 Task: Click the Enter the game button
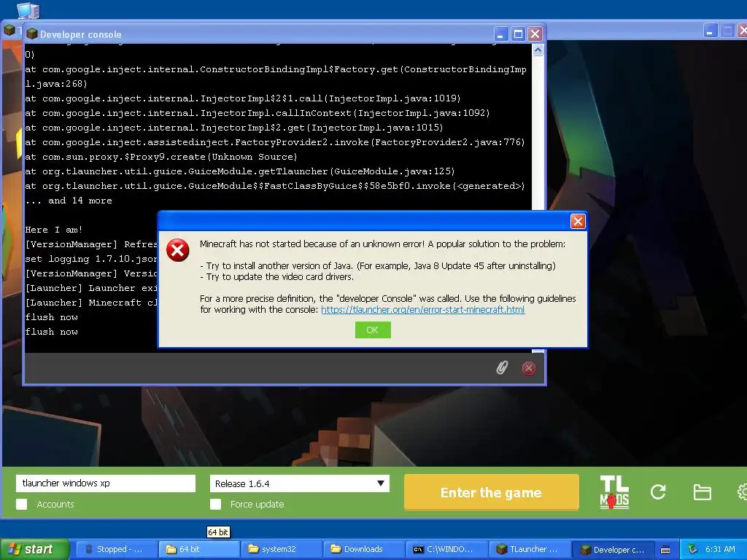491,492
